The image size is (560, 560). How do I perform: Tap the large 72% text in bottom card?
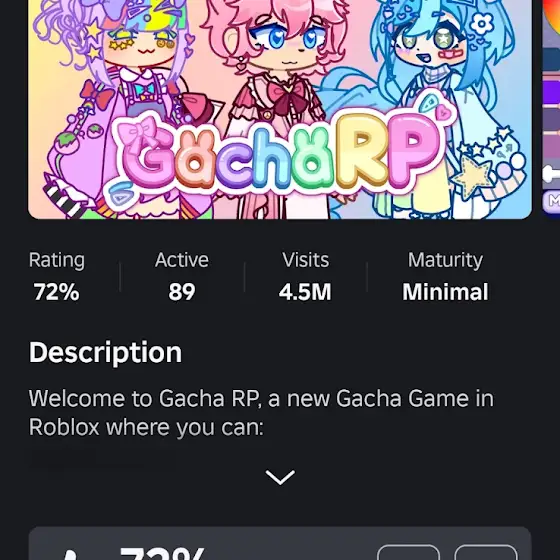pos(162,554)
